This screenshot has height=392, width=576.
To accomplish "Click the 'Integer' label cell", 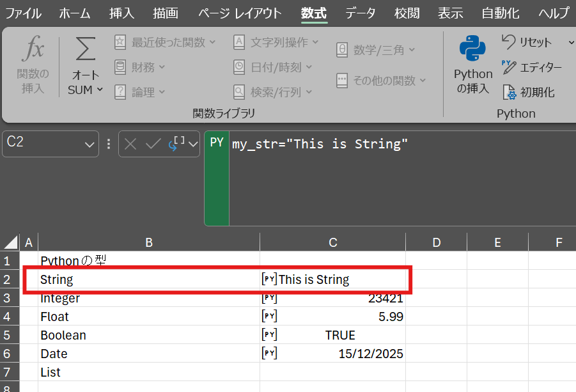I will click(149, 297).
